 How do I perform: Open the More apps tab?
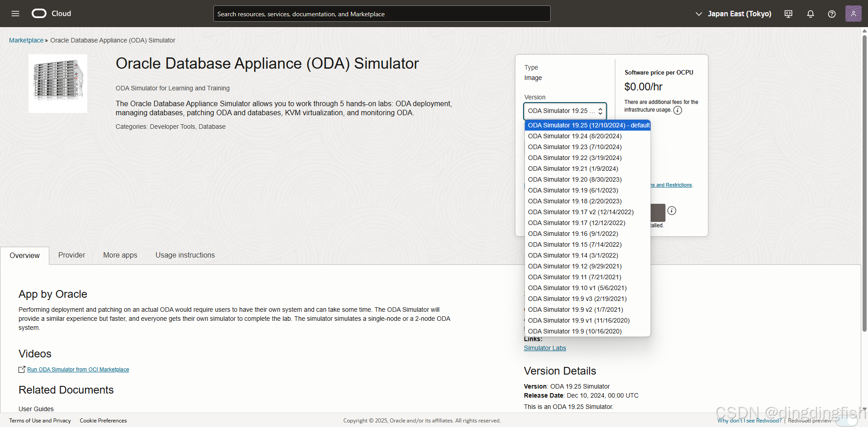pyautogui.click(x=120, y=255)
